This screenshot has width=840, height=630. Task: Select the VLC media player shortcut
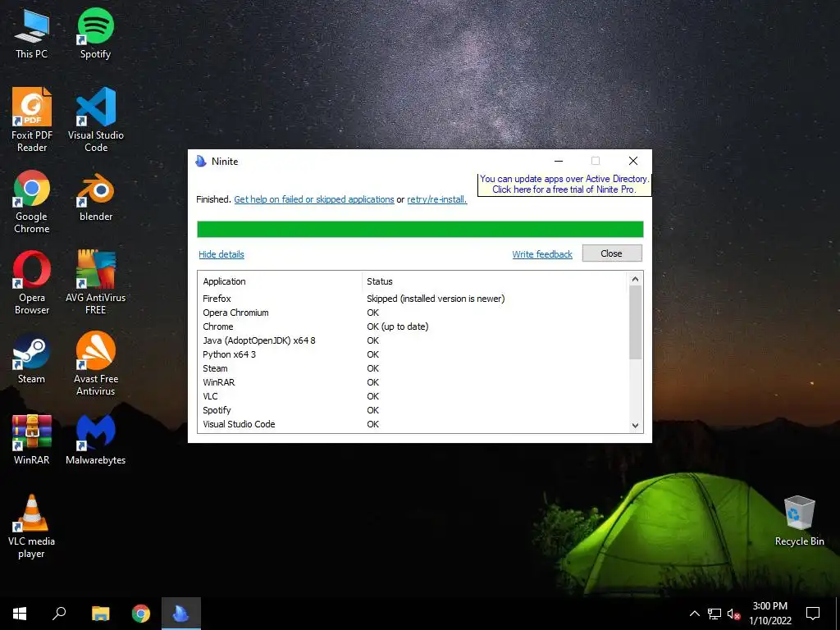click(x=32, y=527)
